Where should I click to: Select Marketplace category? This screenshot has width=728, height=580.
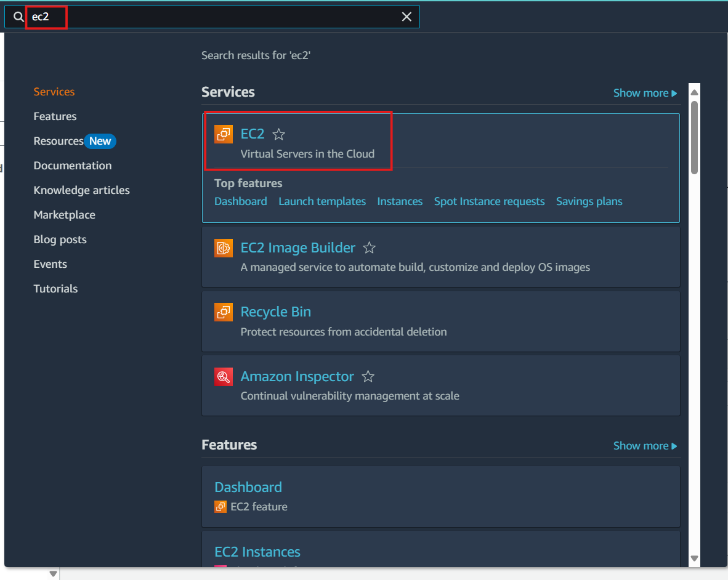(65, 214)
